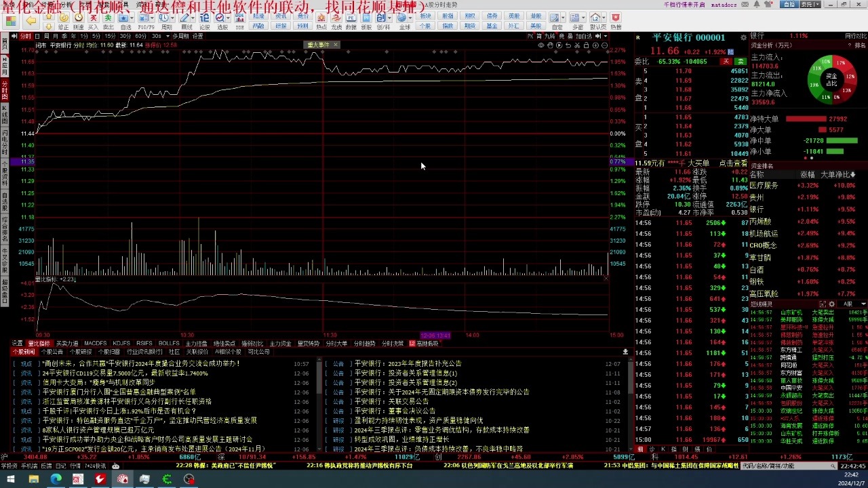Click the 医疗服务 sector row
This screenshot has width=868, height=488.
coord(808,185)
